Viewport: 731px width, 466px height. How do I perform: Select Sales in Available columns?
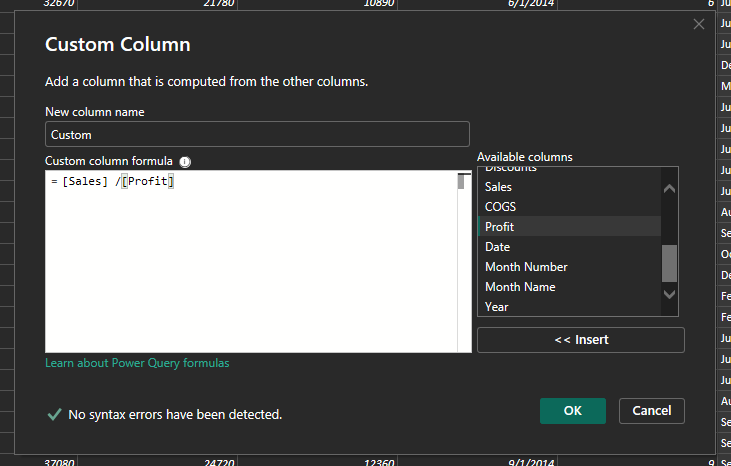tap(569, 187)
